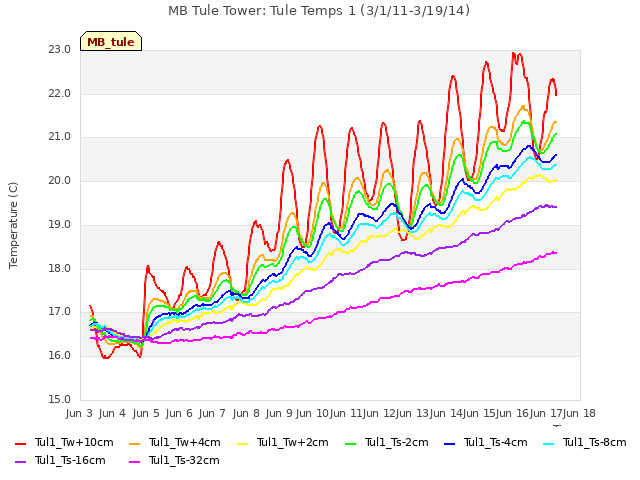The height and width of the screenshot is (480, 640).
Task: Click x-axis date label Jun 14
Action: [x=445, y=413]
